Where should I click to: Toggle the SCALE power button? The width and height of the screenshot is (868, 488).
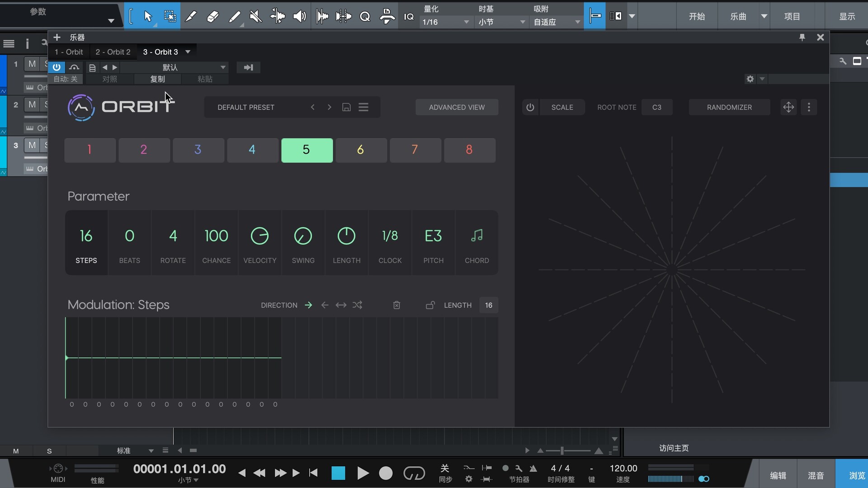click(530, 107)
